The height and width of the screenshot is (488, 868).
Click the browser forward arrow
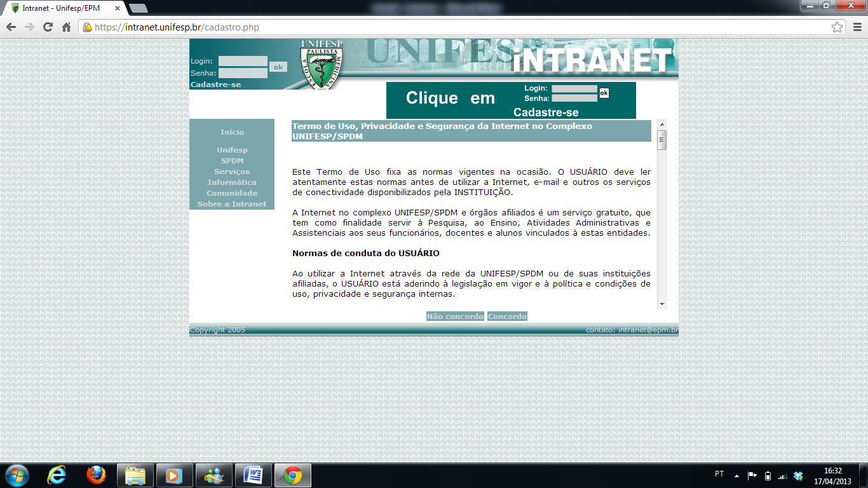[29, 27]
